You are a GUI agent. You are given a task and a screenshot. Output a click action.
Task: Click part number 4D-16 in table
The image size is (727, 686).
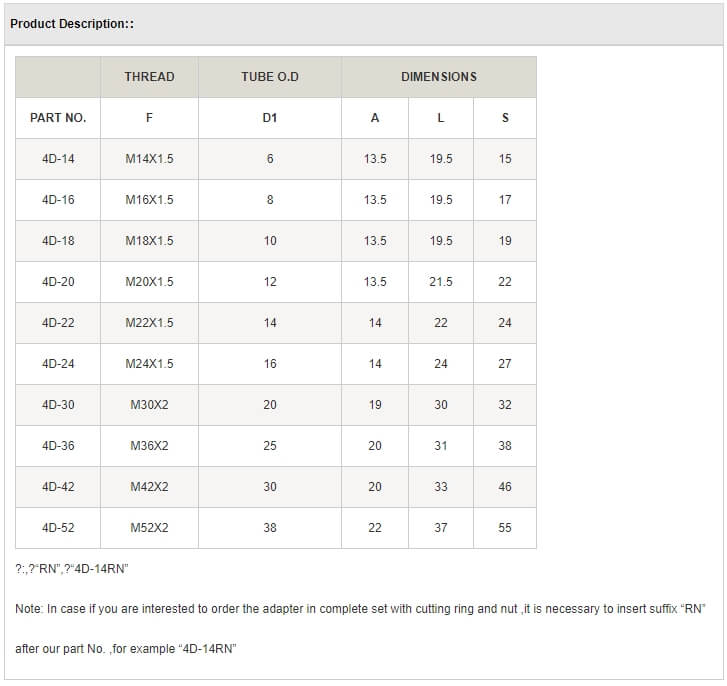click(58, 200)
